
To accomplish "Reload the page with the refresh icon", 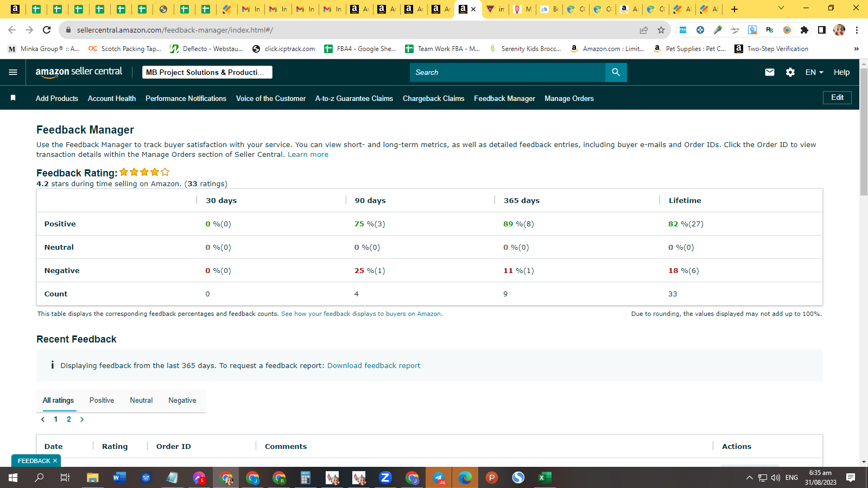I will pyautogui.click(x=47, y=30).
